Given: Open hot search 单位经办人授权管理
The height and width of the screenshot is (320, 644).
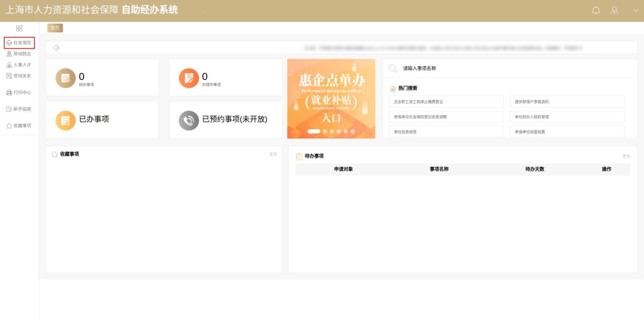Looking at the screenshot, I should coord(567,117).
